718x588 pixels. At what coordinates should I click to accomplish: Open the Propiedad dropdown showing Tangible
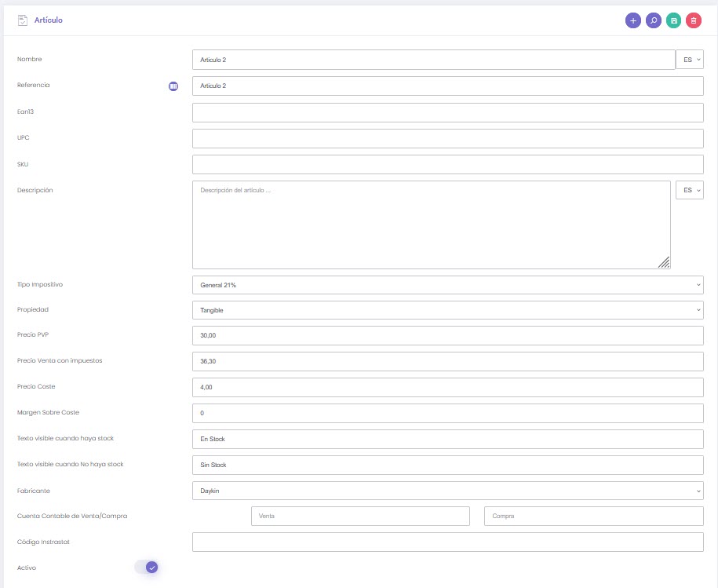click(447, 310)
